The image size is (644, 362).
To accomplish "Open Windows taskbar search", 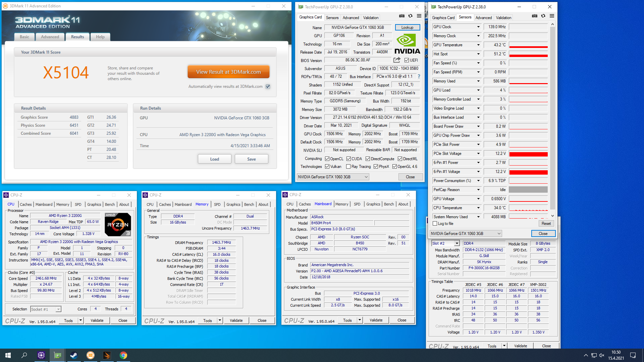I will click(x=24, y=355).
